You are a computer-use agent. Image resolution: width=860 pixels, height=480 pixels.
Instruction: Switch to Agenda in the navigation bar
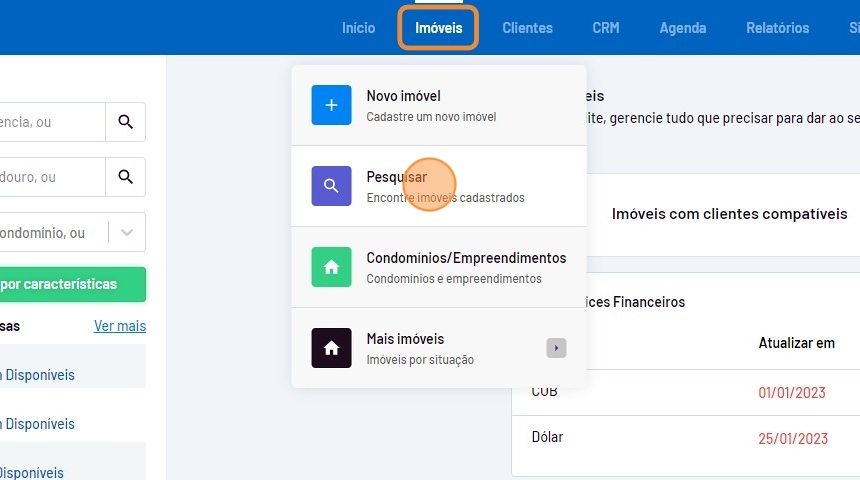click(682, 28)
